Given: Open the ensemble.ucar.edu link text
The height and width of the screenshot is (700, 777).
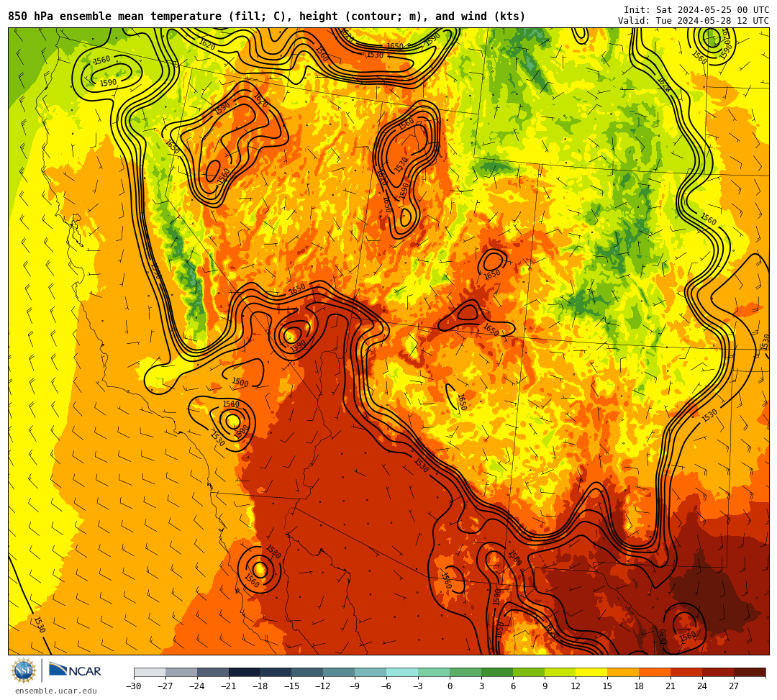Looking at the screenshot, I should point(56,691).
